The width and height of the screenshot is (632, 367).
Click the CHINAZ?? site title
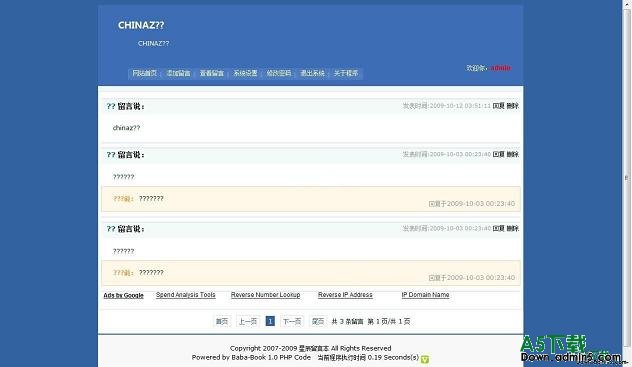[x=141, y=25]
